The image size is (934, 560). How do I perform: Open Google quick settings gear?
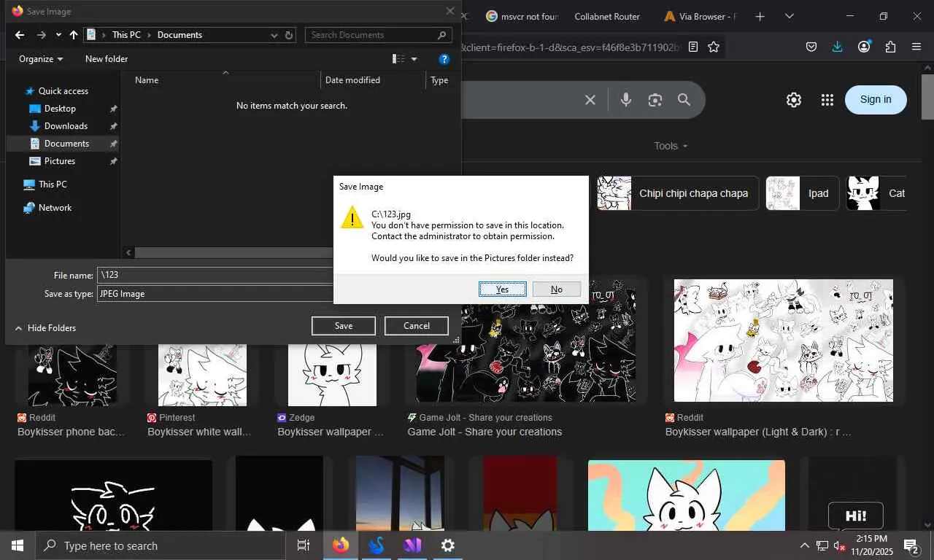point(794,100)
